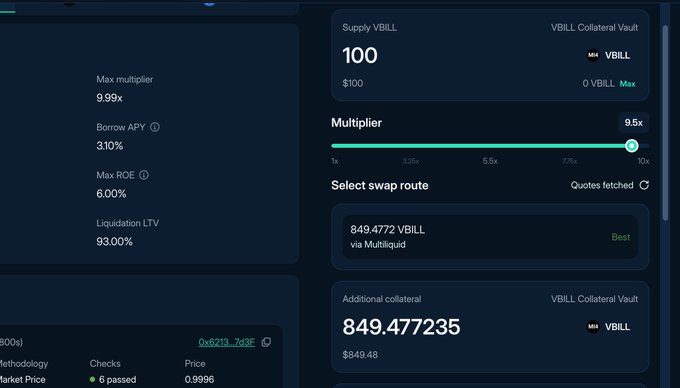Screen dimensions: 680x388
Task: Copy the 0x6213...7d3F address
Action: click(x=266, y=342)
